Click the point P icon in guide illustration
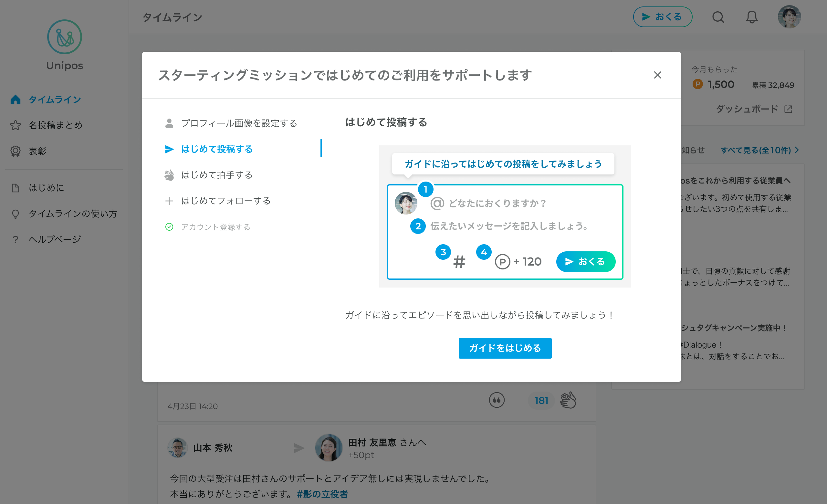 (502, 262)
